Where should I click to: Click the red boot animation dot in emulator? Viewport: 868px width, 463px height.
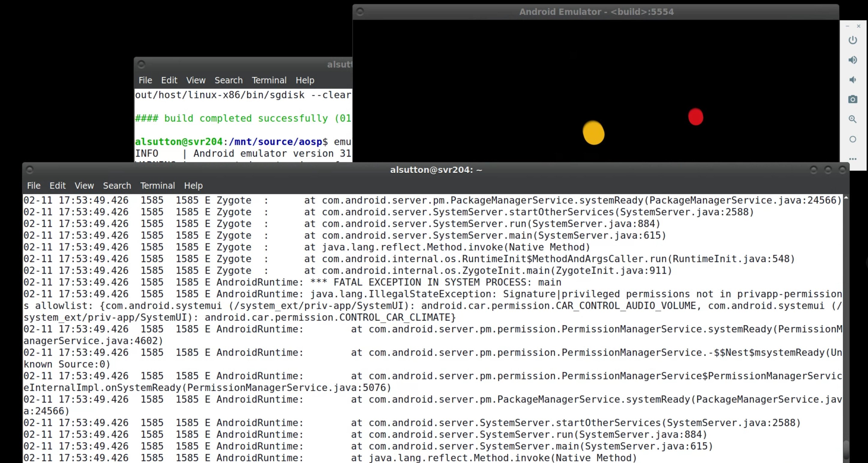point(695,117)
